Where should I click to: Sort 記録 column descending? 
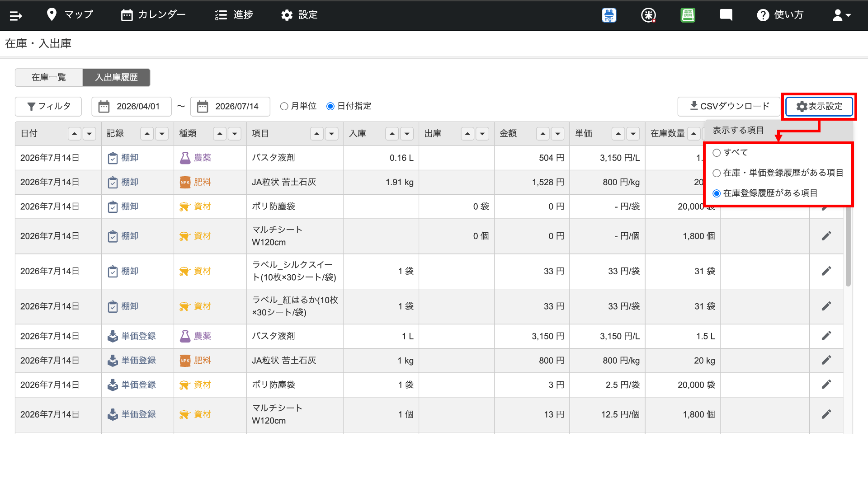click(x=162, y=134)
